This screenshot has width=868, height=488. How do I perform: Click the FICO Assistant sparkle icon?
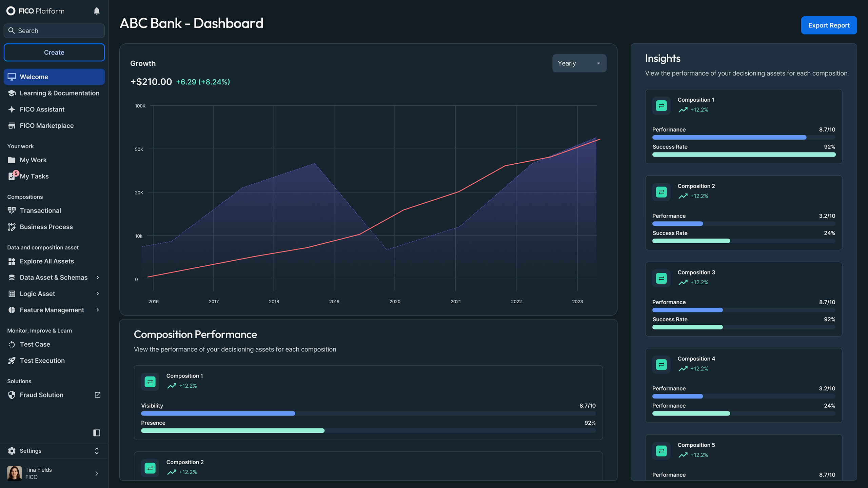pos(12,109)
